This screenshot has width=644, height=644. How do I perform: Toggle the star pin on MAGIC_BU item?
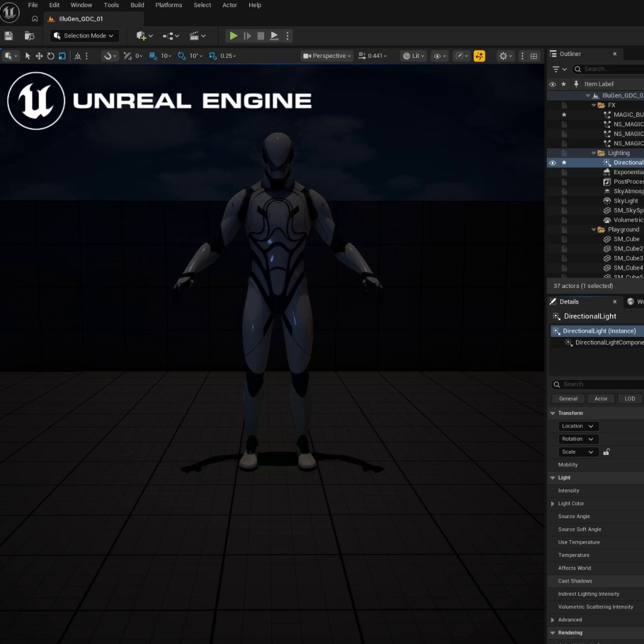[x=564, y=114]
